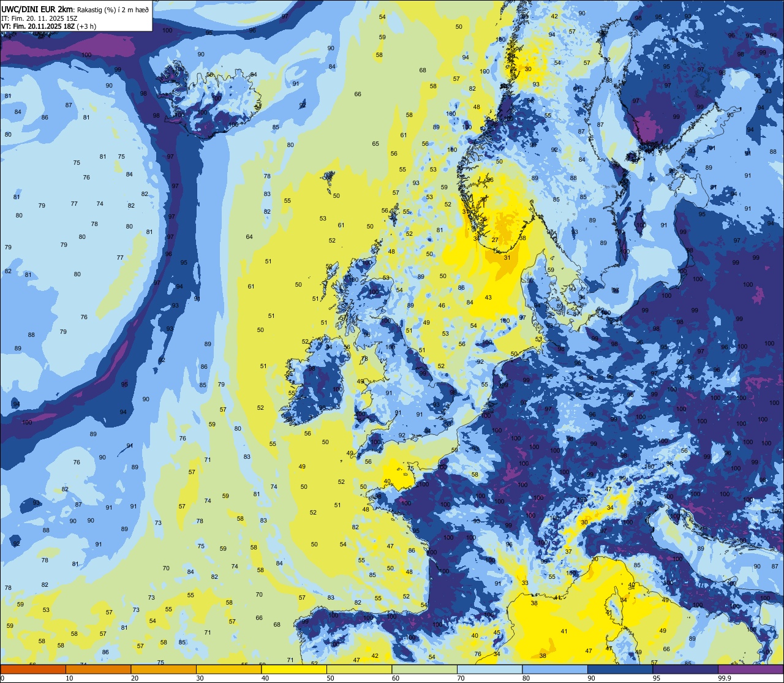This screenshot has width=784, height=683.
Task: Click the 'VT: Fim. 20.11.2025 18Z (+3 h)' line
Action: (x=49, y=26)
